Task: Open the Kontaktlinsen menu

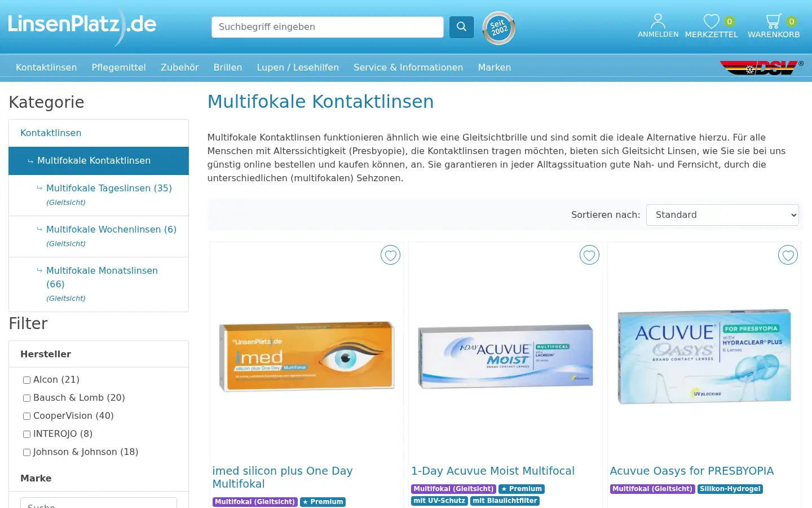Action: pyautogui.click(x=46, y=67)
